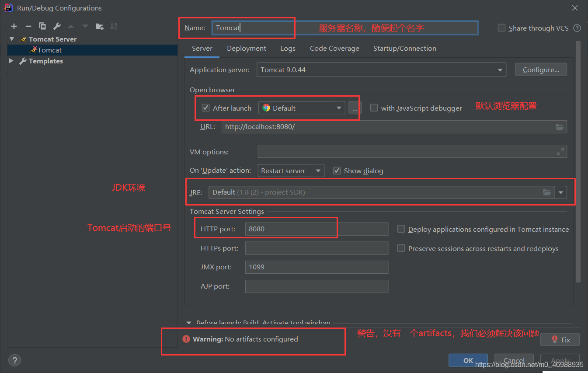Viewport: 588px width, 373px height.
Task: Open the JRE dropdown arrow
Action: click(x=560, y=192)
